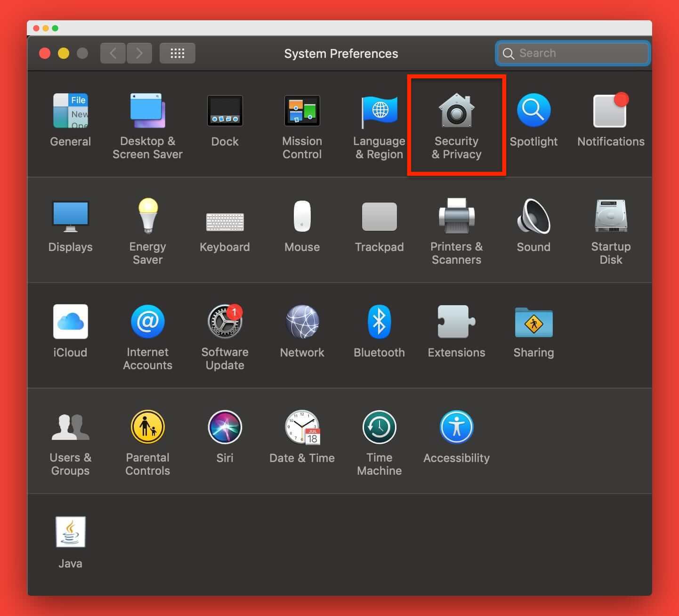The image size is (679, 616).
Task: Go forward with the right arrow button
Action: click(x=139, y=53)
